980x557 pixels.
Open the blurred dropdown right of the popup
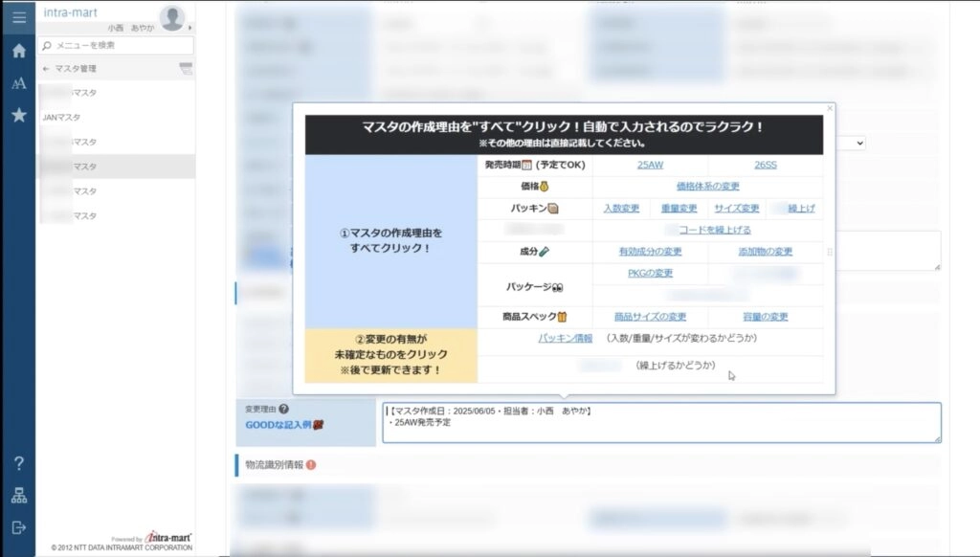point(850,144)
